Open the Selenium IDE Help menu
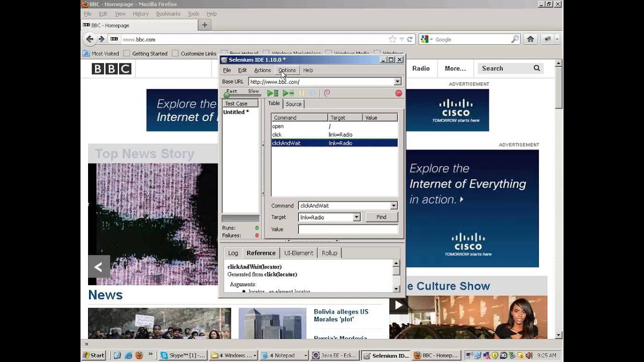 [x=308, y=70]
